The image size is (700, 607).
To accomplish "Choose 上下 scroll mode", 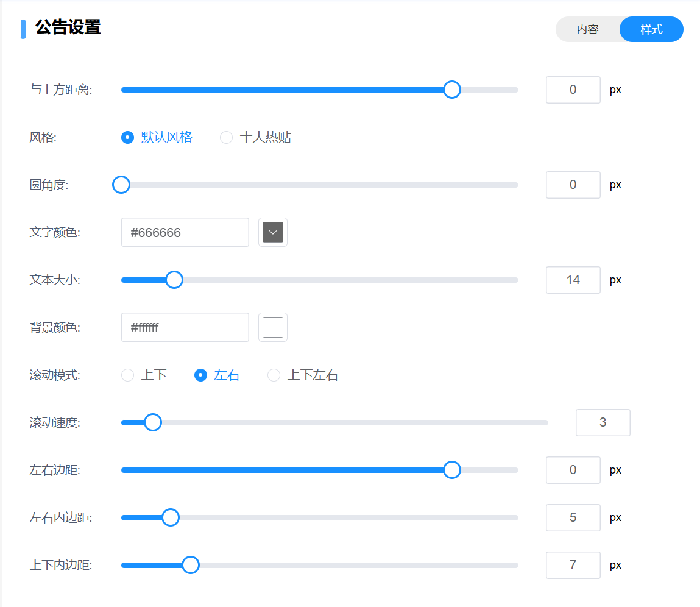I will 127,375.
